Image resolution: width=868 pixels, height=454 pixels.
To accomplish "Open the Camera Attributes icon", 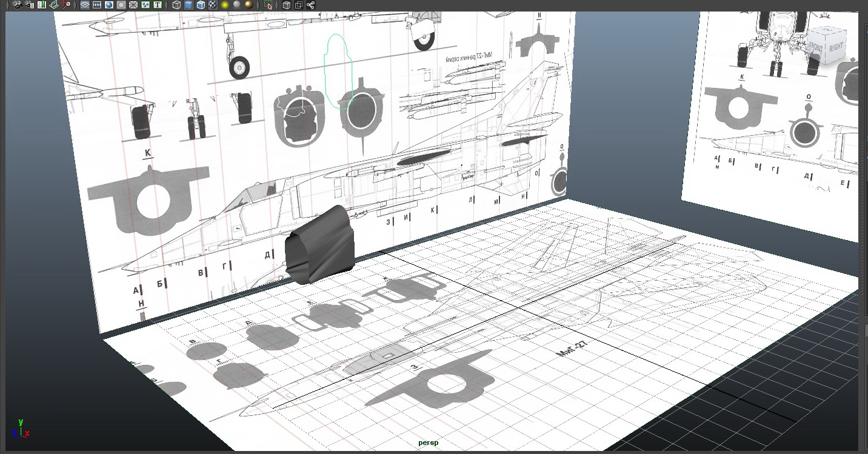I will coord(30,5).
